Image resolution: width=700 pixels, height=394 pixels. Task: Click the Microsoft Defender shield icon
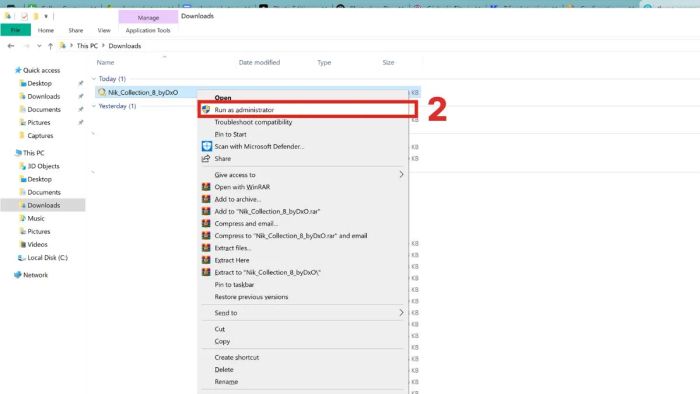click(x=206, y=146)
